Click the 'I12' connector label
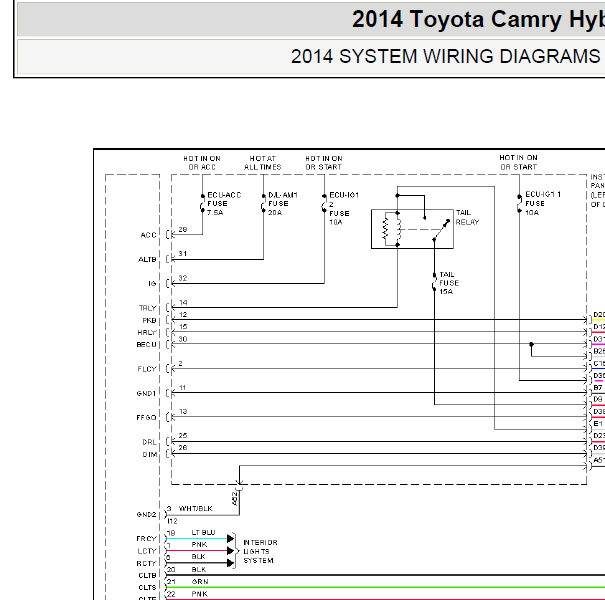Screen dimensions: 605x600 pos(172,521)
